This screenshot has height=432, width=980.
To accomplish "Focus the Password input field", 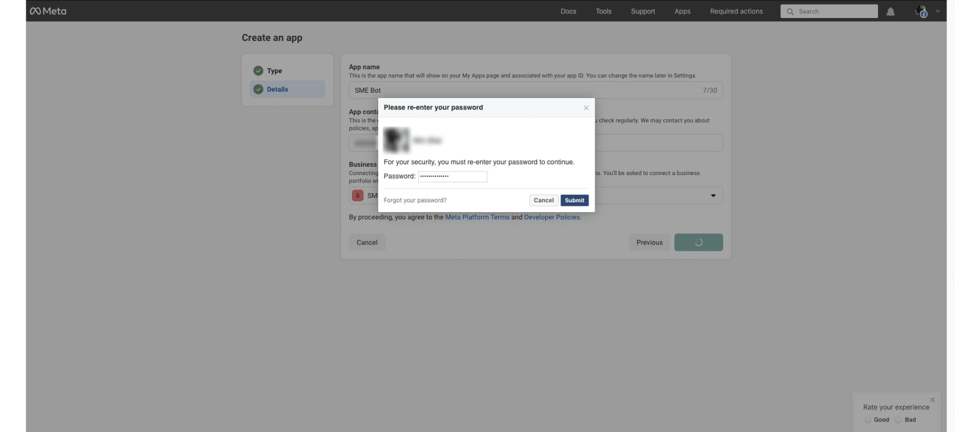I will pos(452,176).
